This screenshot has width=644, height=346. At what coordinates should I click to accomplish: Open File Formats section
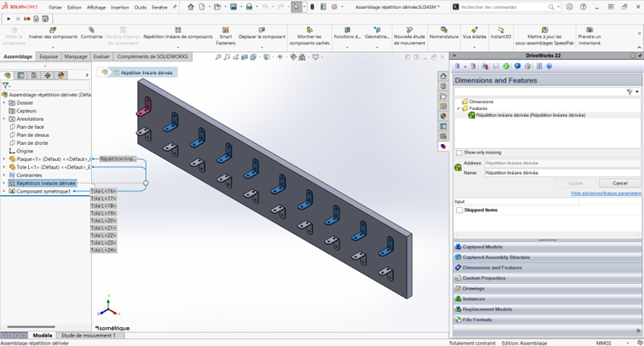click(548, 320)
